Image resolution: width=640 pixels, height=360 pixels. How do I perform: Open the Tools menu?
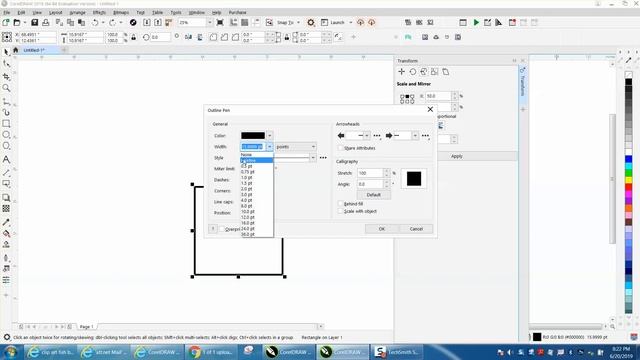176,13
